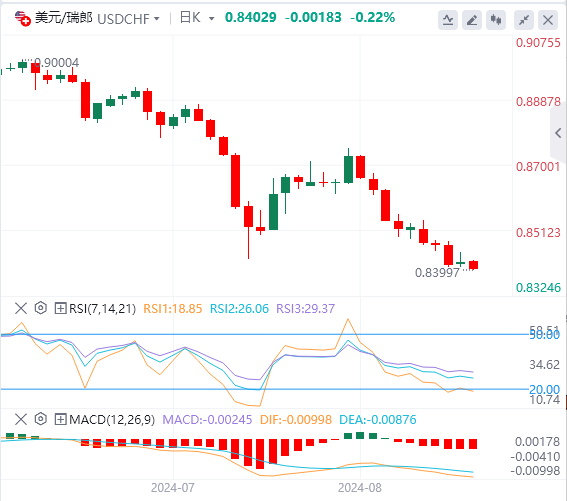567x501 pixels.
Task: Expand the RSI panel plus icon
Action: coord(60,309)
